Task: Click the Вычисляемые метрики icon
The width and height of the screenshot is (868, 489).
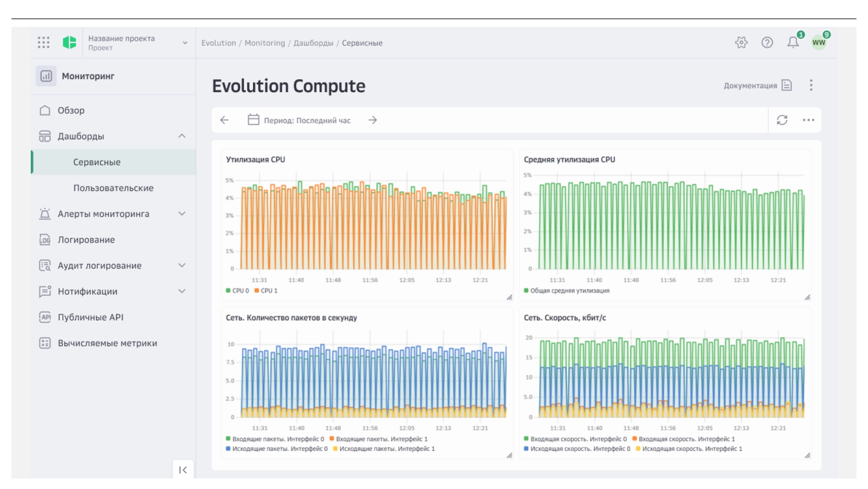Action: [x=45, y=343]
